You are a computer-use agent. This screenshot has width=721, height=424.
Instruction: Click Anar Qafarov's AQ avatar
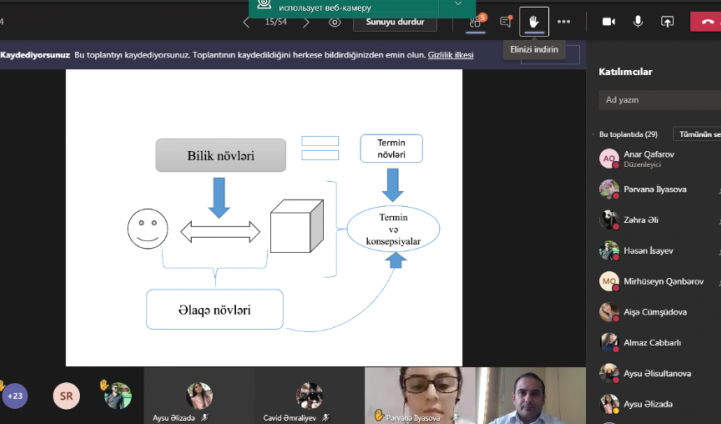pyautogui.click(x=609, y=159)
